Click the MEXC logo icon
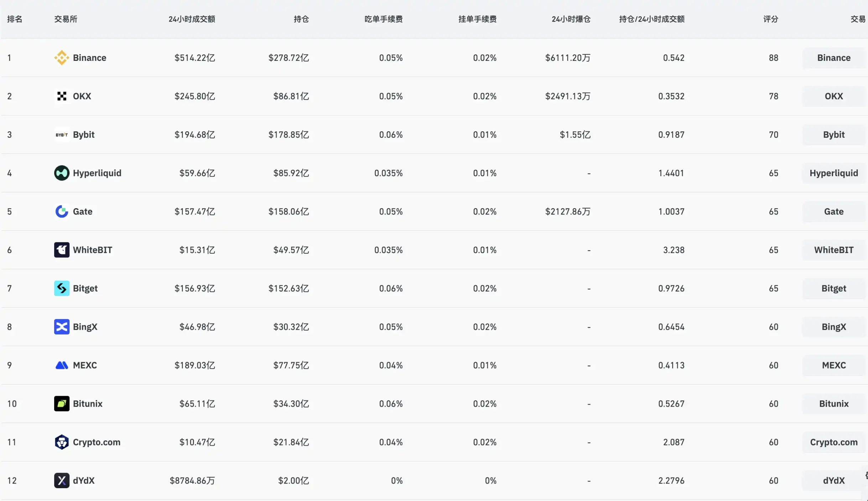 [61, 365]
